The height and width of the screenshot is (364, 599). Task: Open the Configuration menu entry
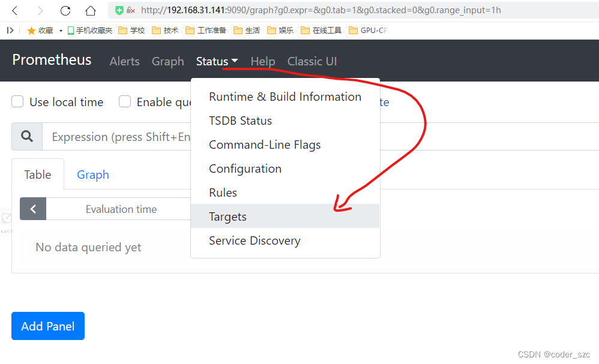[x=285, y=169]
